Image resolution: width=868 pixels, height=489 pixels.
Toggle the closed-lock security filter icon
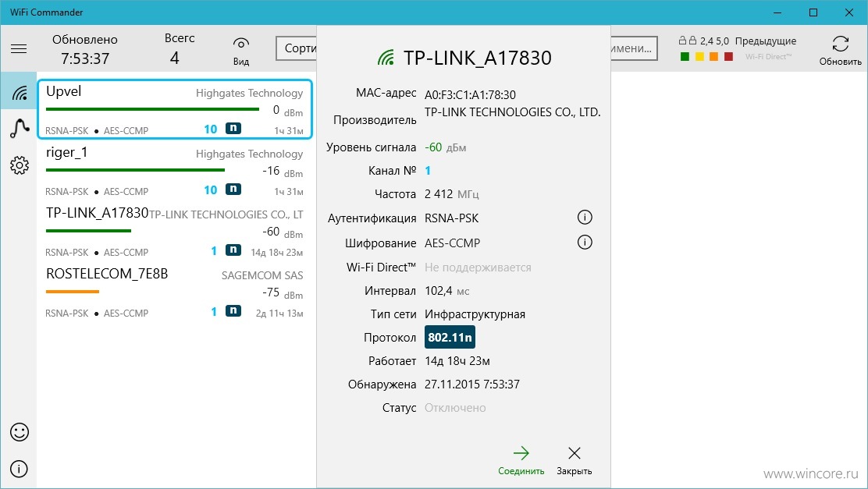692,41
